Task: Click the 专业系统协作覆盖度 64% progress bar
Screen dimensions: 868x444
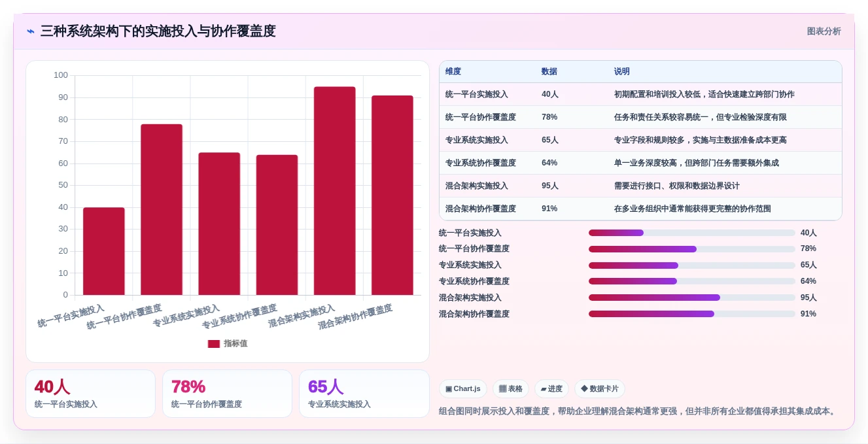Action: 692,281
